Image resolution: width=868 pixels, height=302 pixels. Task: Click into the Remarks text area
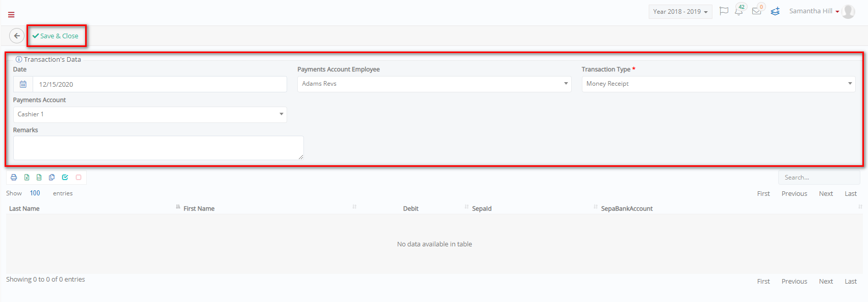click(x=159, y=148)
